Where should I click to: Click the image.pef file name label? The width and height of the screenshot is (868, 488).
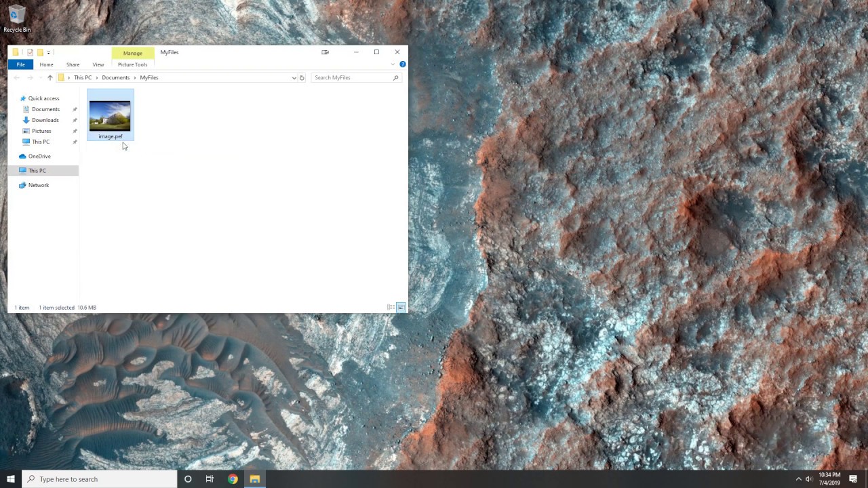tap(111, 137)
